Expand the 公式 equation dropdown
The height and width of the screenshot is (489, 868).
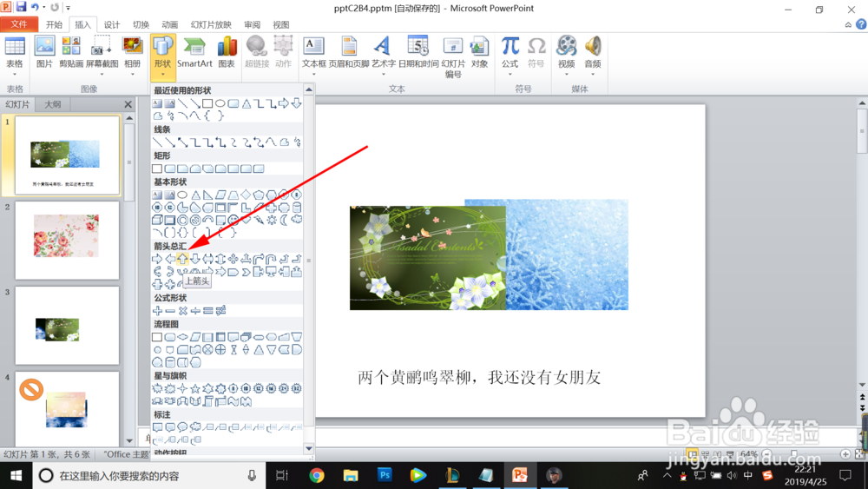(510, 74)
